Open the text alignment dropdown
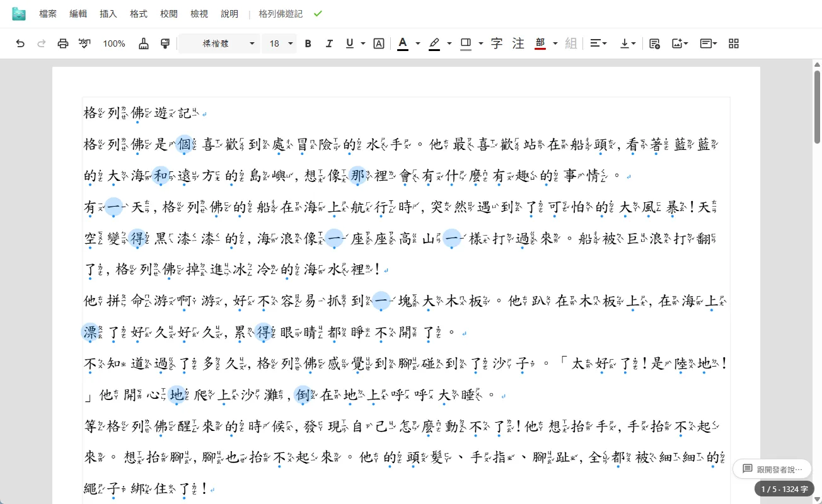822x504 pixels. pyautogui.click(x=598, y=43)
